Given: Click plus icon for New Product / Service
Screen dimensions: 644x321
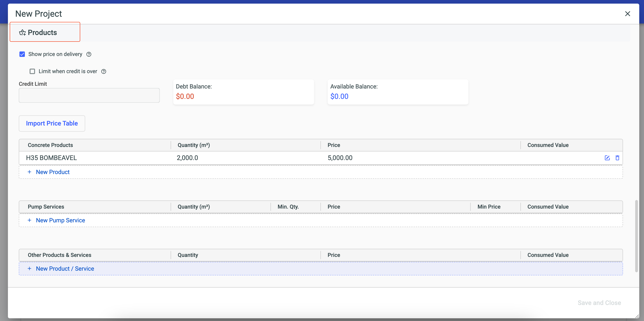Looking at the screenshot, I should [30, 268].
